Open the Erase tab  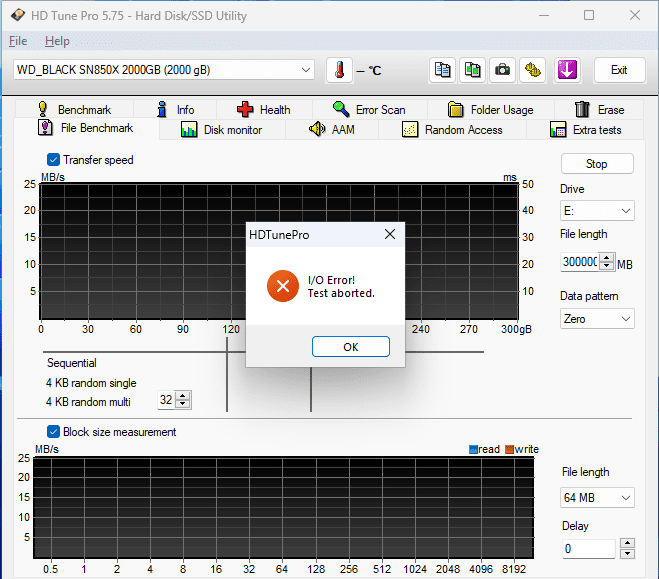pos(599,110)
